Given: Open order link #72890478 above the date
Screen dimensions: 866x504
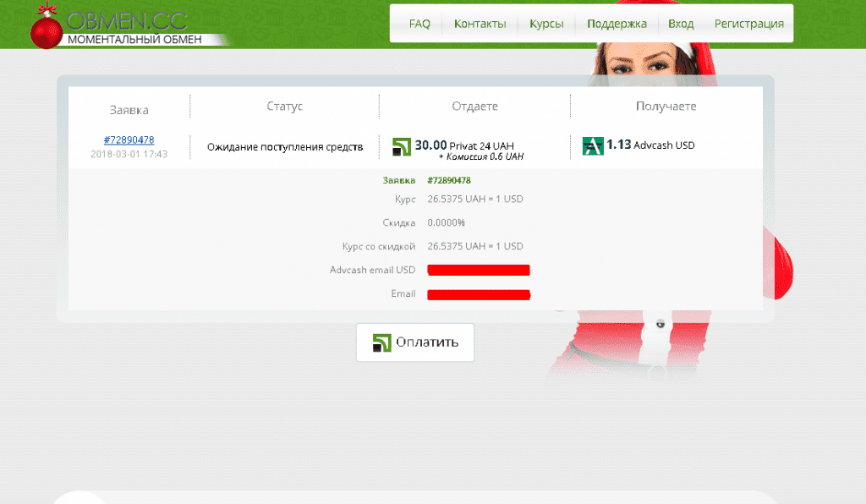Looking at the screenshot, I should 129,140.
